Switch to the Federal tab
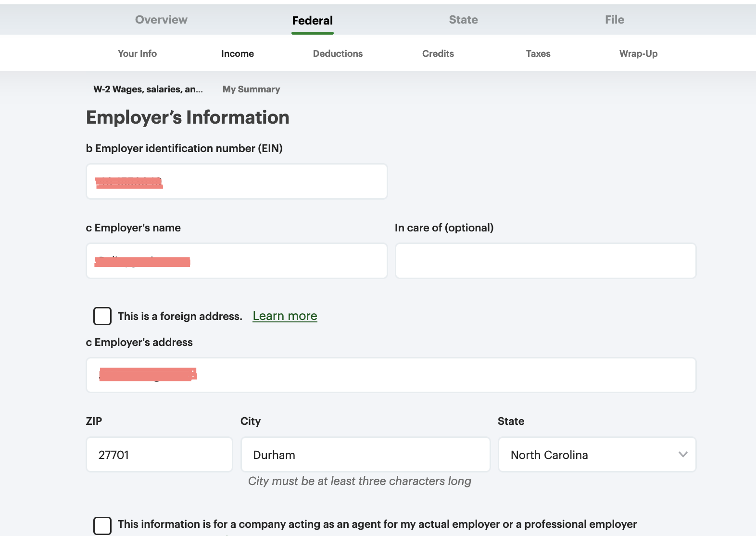This screenshot has height=536, width=756. click(312, 21)
